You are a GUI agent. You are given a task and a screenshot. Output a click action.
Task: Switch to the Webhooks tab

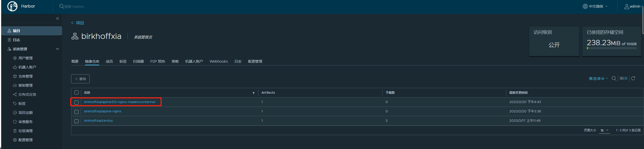(218, 61)
